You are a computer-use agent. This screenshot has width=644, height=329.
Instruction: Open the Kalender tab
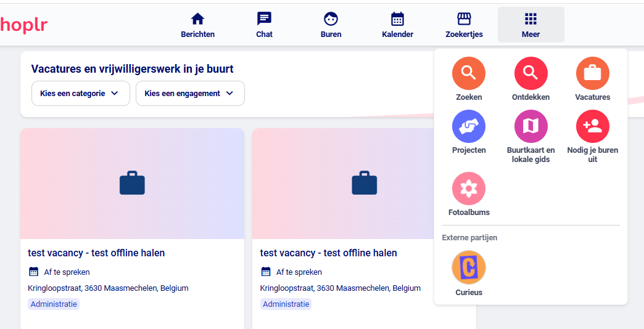pos(397,25)
